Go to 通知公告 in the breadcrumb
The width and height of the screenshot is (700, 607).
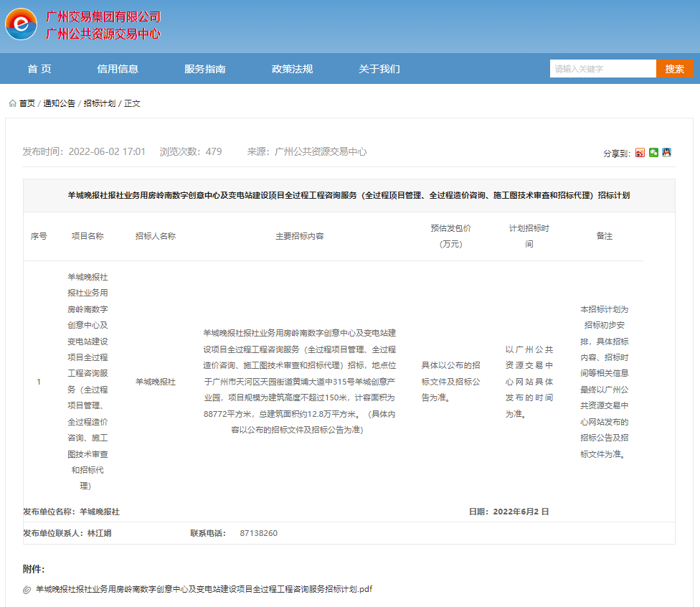[x=60, y=103]
